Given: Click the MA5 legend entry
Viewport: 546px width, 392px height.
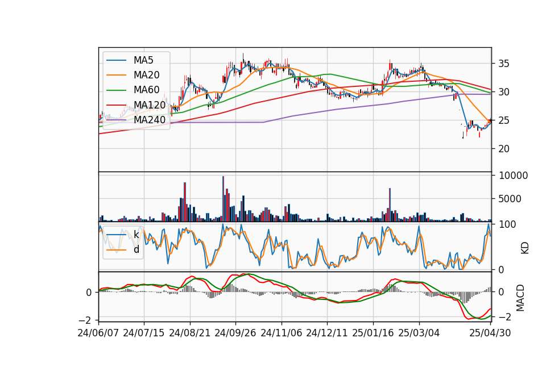Looking at the screenshot, I should click(130, 60).
